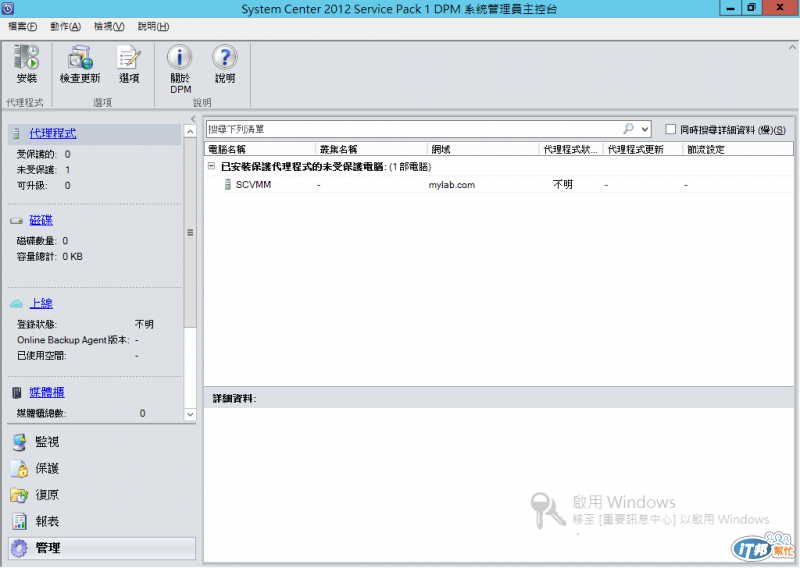Screen dimensions: 800x568
Task: Click the search magnifier icon
Action: [629, 129]
